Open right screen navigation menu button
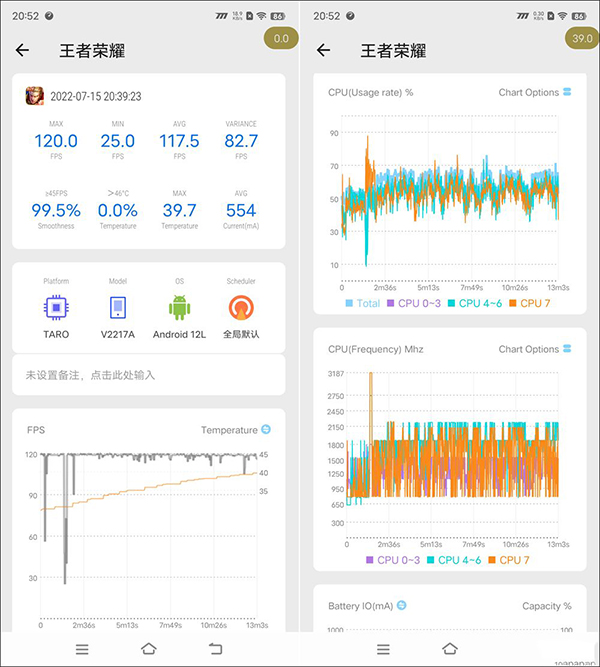600x667 pixels. click(x=383, y=649)
